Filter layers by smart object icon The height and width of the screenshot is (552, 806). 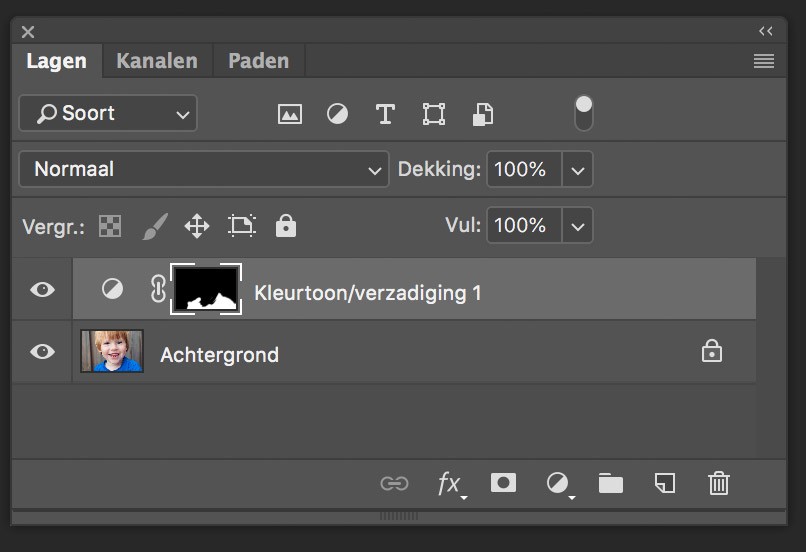coord(483,114)
